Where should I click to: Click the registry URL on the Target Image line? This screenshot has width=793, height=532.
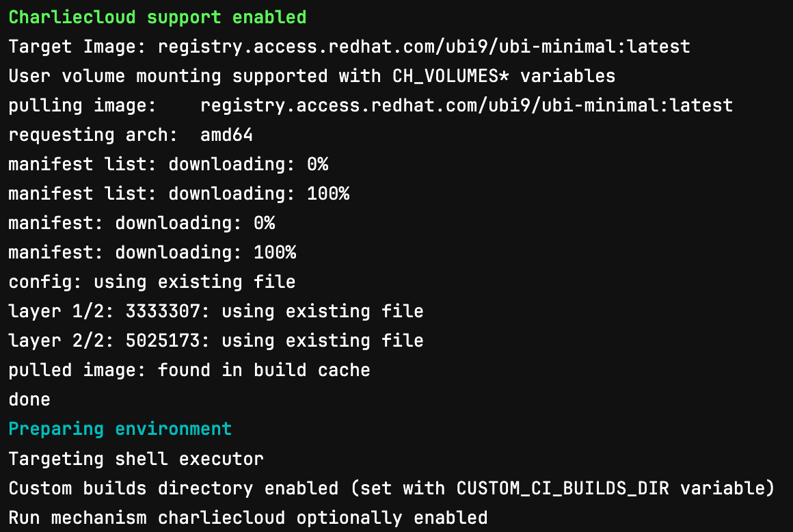coord(424,46)
